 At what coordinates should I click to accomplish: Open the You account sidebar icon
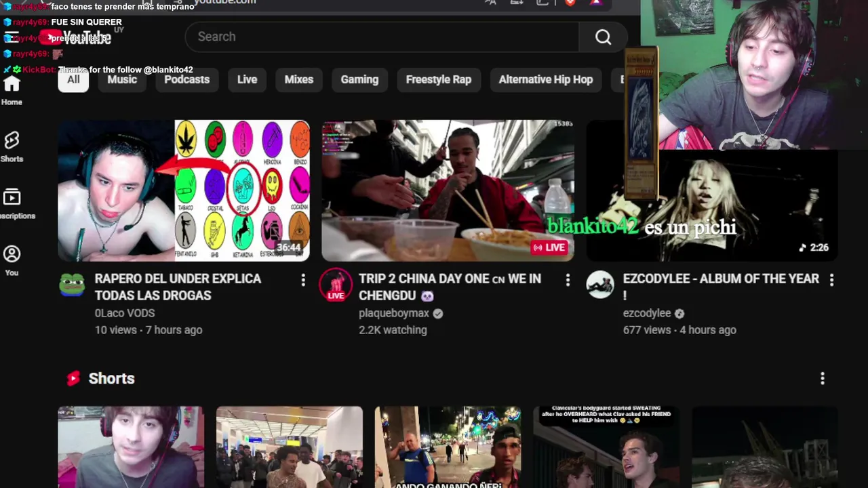point(12,254)
